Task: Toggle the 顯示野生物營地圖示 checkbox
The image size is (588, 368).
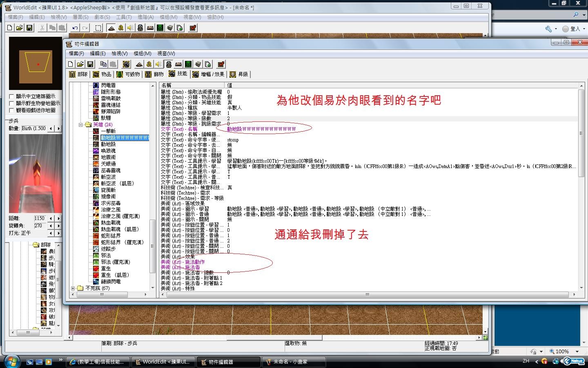Action: point(11,103)
